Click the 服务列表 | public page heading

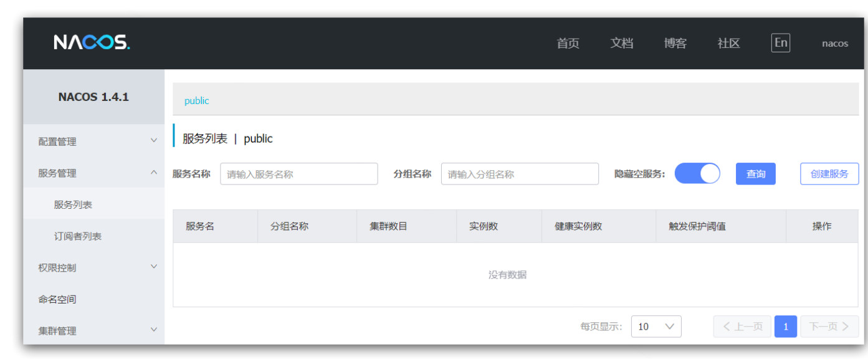coord(227,139)
